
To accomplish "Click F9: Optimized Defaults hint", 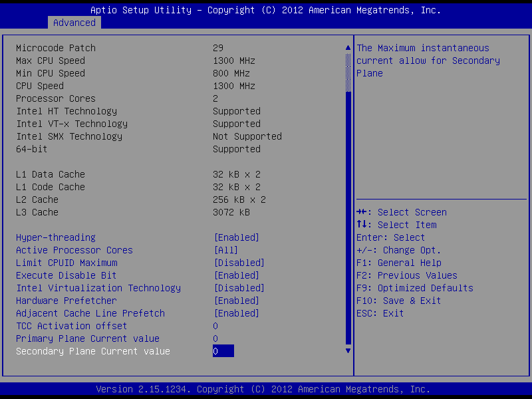I will pos(415,288).
